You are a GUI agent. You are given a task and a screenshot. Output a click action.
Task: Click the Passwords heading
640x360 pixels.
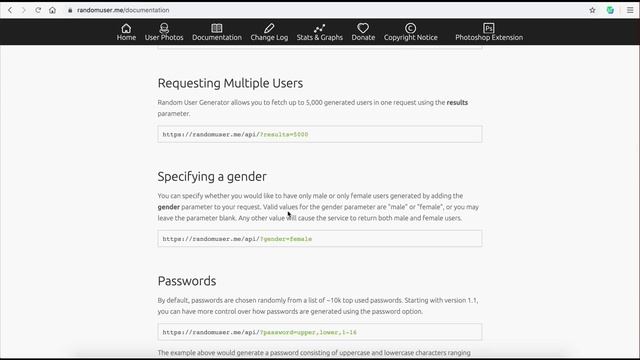187,281
